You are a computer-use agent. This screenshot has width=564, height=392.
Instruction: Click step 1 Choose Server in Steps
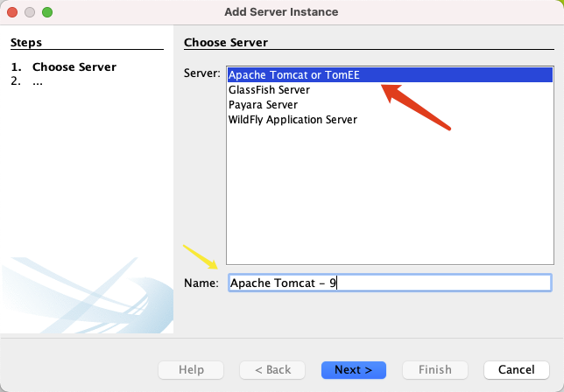pos(74,67)
